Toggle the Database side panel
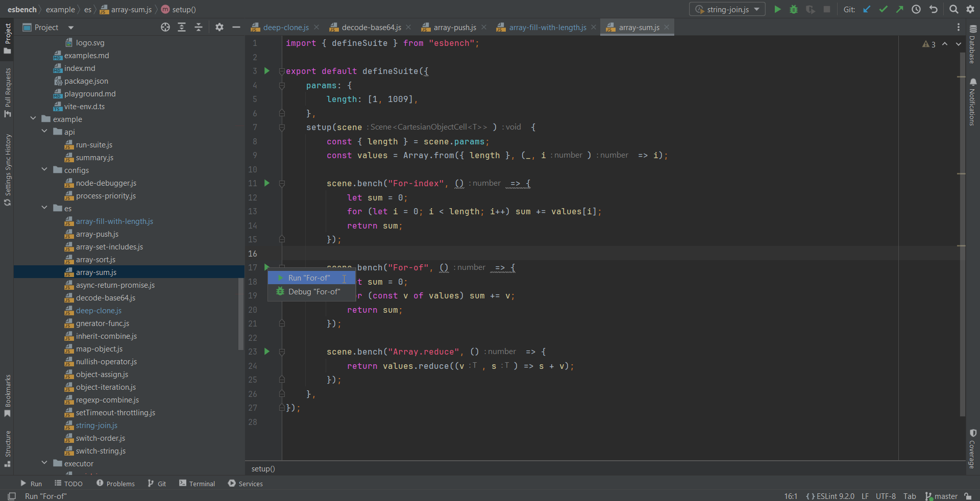 coord(973,44)
